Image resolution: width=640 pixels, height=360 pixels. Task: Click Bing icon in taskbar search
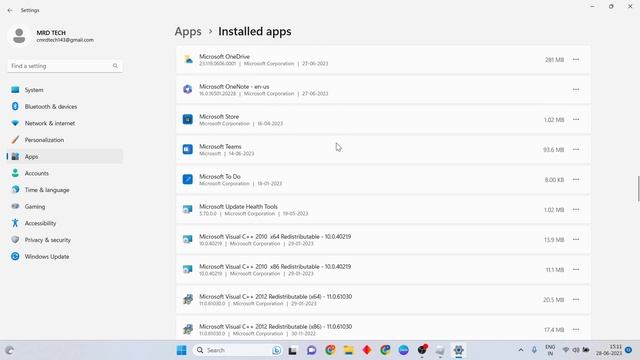click(276, 350)
